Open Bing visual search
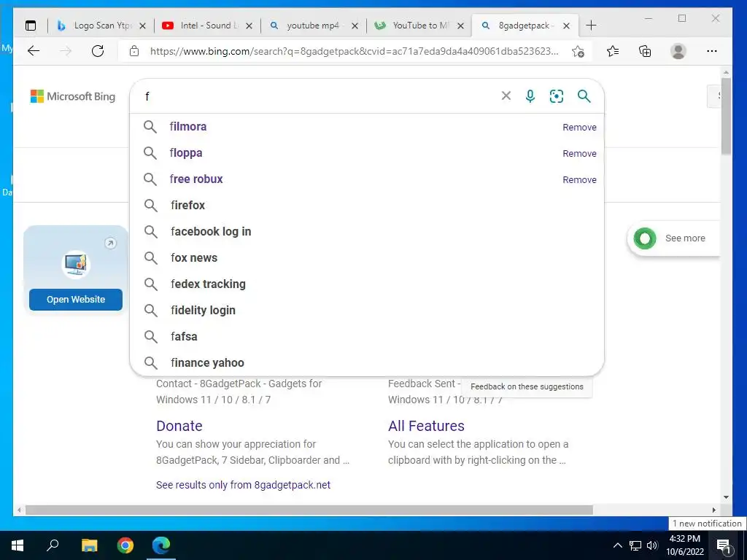 click(557, 96)
